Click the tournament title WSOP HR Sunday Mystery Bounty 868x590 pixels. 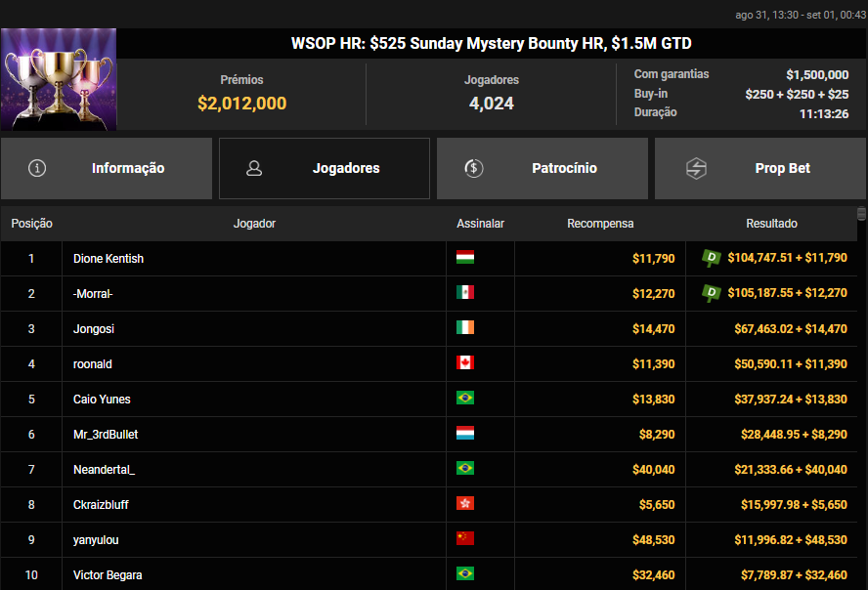click(492, 43)
